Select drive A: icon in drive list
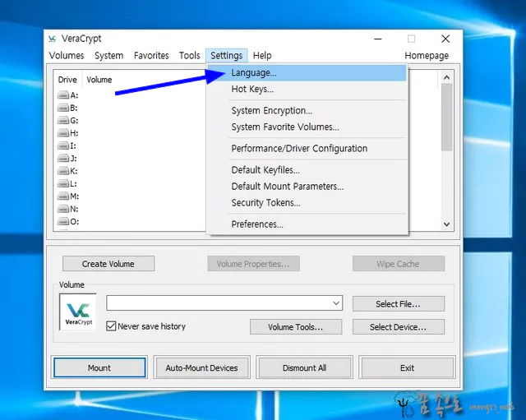The height and width of the screenshot is (420, 526). [x=63, y=95]
